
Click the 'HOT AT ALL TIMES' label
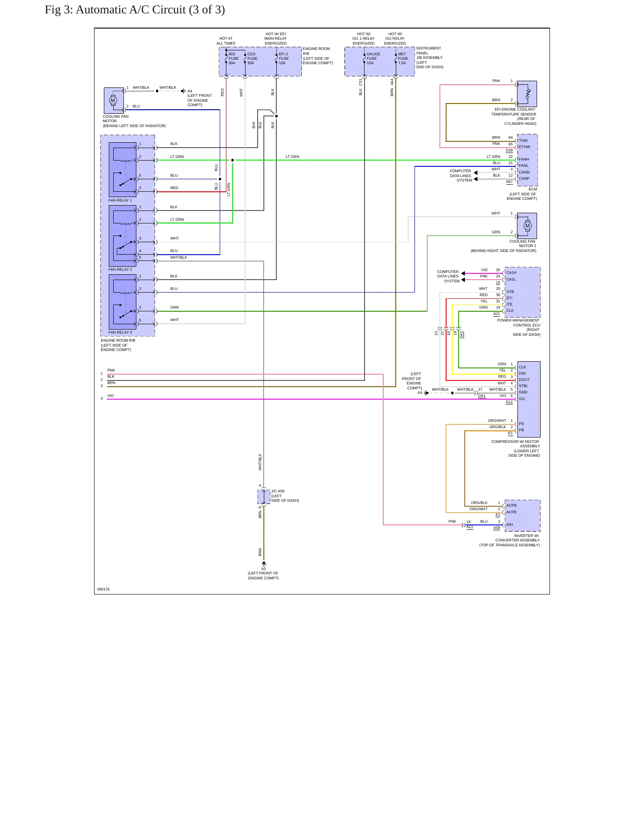(x=226, y=41)
